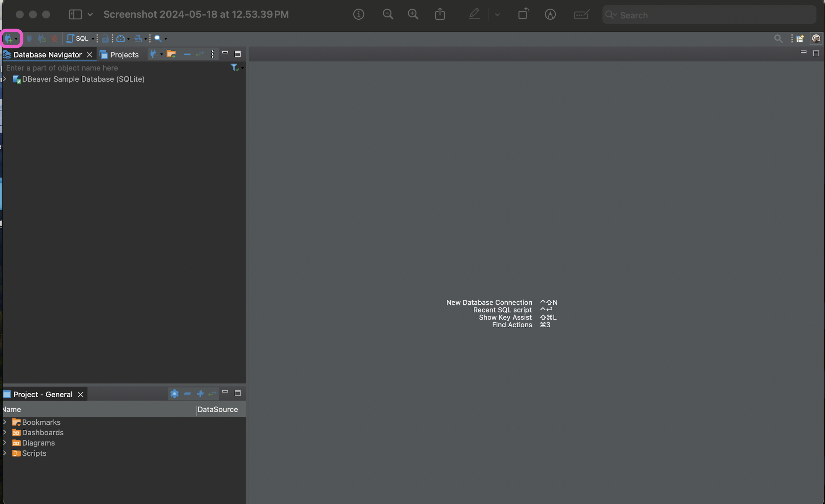This screenshot has width=825, height=504.
Task: Click the Reconnect plug icon in the toolbar
Action: (x=42, y=39)
